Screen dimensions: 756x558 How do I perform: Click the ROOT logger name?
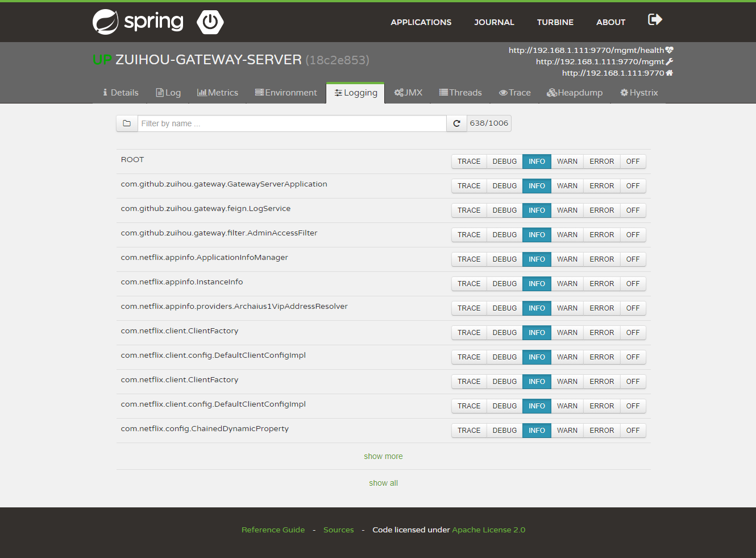click(x=132, y=160)
